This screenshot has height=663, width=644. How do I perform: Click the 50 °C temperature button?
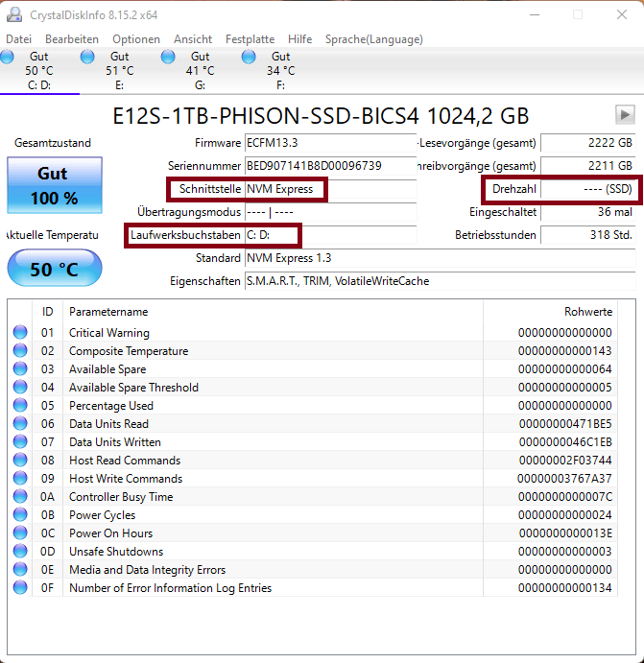[x=55, y=268]
